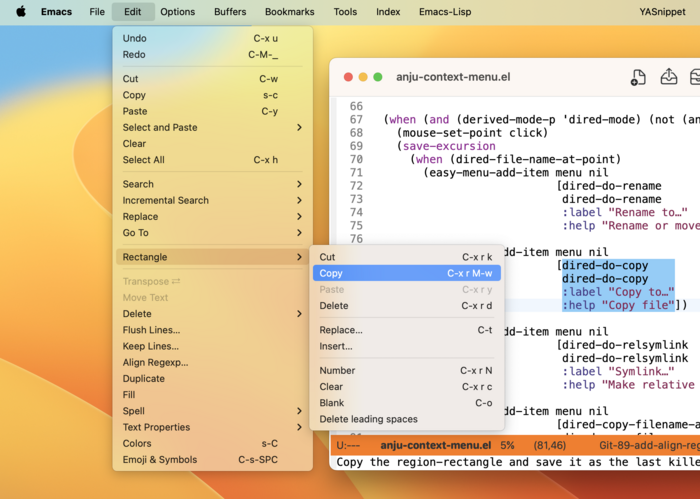Expand the Search submenu
Viewport: 700px width, 499px height.
(x=212, y=184)
